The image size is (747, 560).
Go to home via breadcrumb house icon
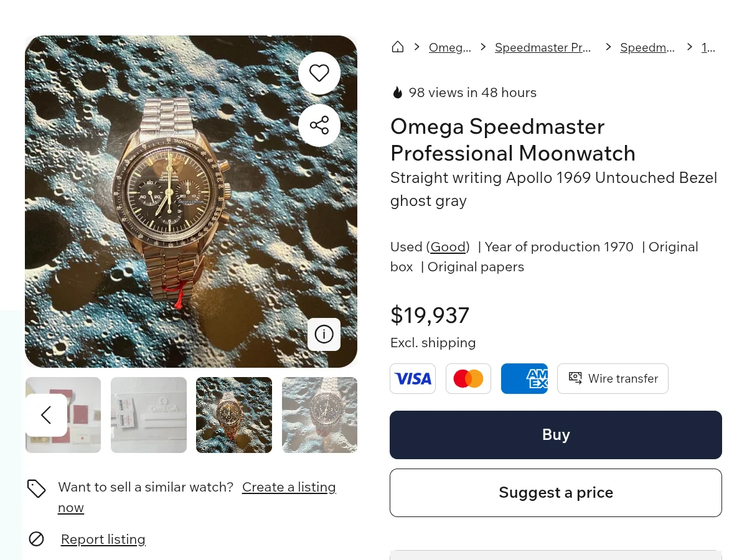tap(398, 47)
